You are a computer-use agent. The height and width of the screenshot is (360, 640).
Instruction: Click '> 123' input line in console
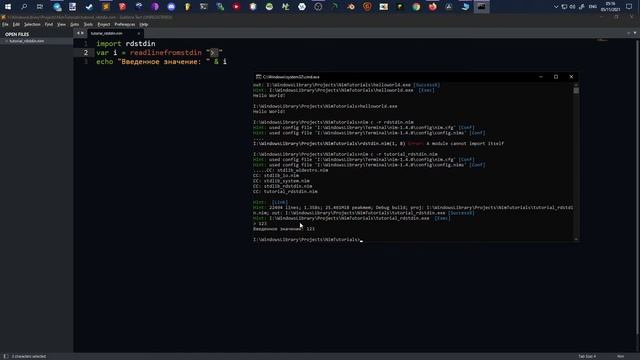pyautogui.click(x=260, y=224)
